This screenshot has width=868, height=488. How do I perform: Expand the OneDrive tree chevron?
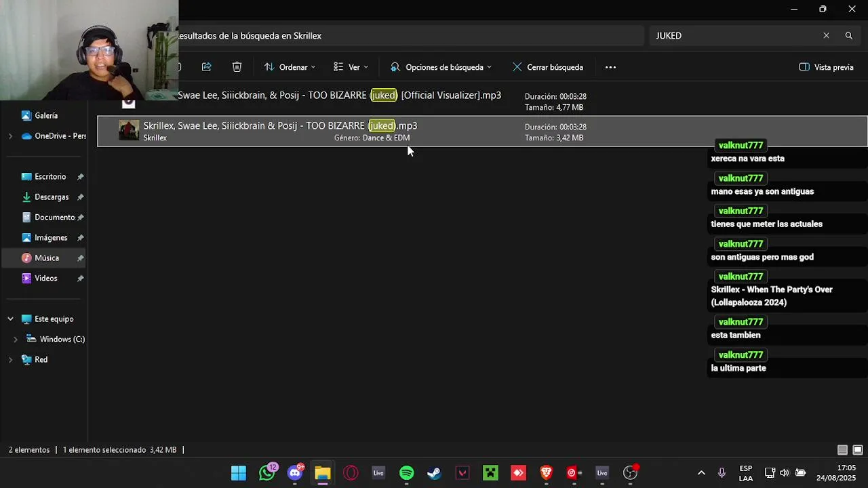click(x=10, y=136)
